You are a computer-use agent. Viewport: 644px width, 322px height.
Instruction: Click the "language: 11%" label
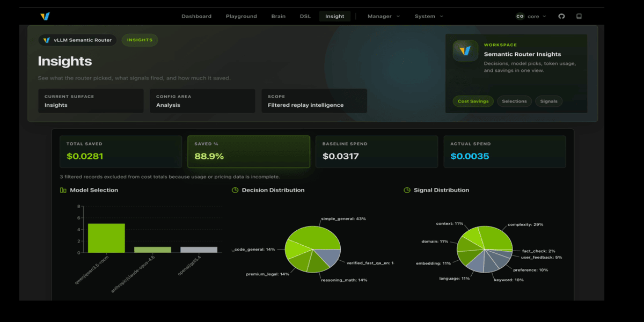tap(454, 279)
